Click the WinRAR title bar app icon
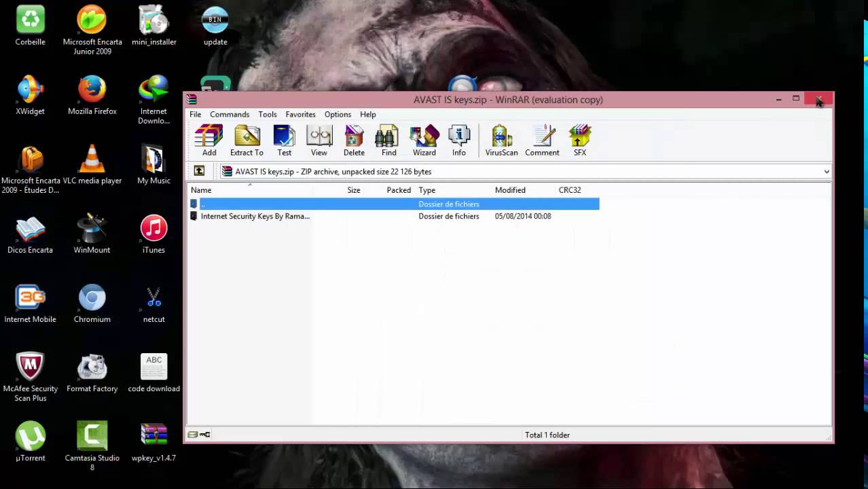The image size is (868, 489). coord(192,100)
